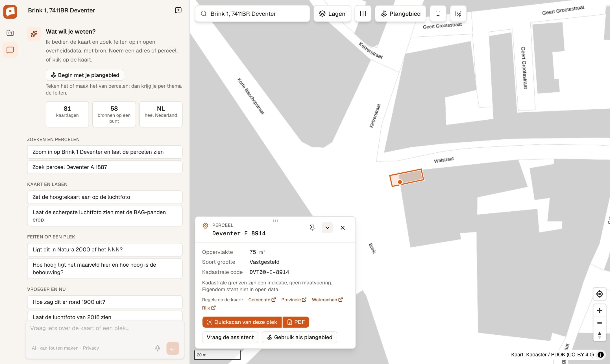Focus the chat question input field
This screenshot has height=364, width=610.
point(105,328)
